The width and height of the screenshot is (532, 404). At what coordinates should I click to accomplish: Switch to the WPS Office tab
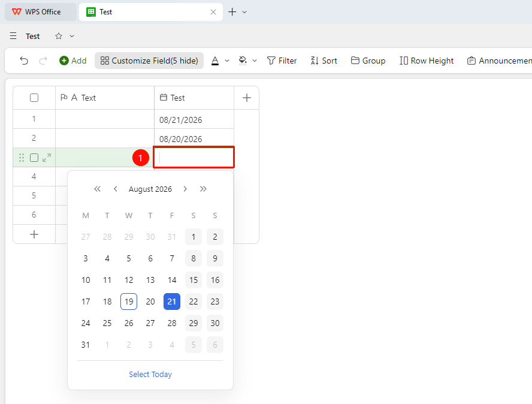(40, 12)
